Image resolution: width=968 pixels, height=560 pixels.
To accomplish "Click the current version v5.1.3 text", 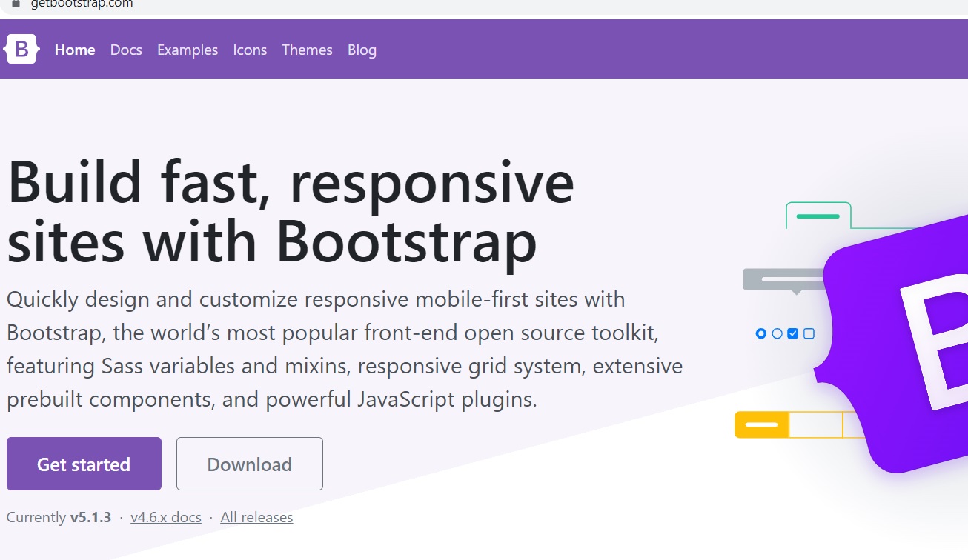I will pyautogui.click(x=91, y=517).
